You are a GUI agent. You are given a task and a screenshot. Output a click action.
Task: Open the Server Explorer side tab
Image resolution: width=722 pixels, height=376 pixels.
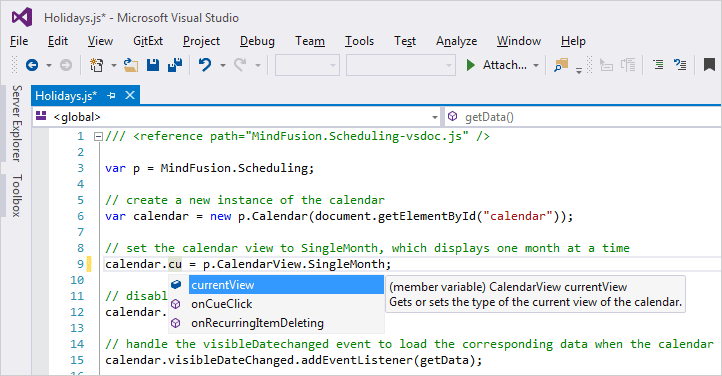click(x=17, y=123)
